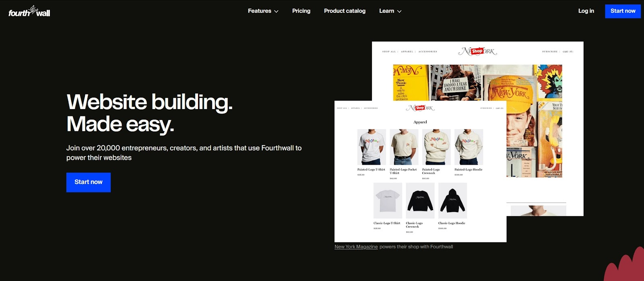Click the Fourthwall logo
644x281 pixels.
(x=29, y=11)
